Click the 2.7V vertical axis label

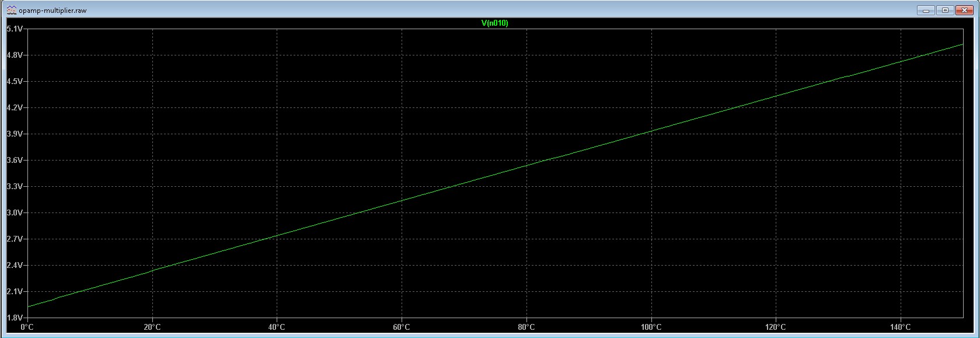click(x=15, y=239)
